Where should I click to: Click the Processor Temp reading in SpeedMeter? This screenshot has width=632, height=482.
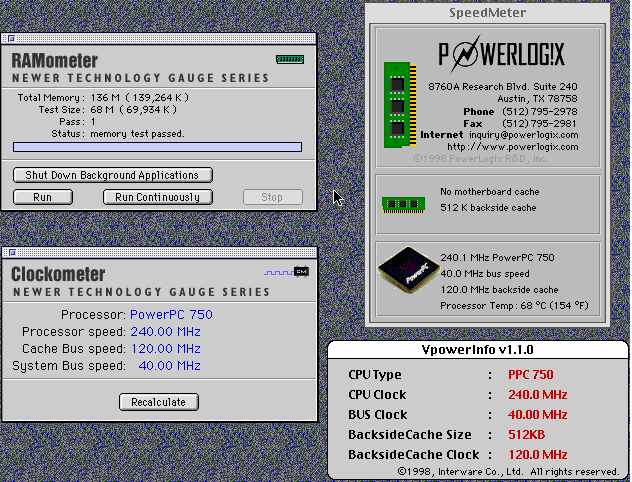pyautogui.click(x=514, y=305)
